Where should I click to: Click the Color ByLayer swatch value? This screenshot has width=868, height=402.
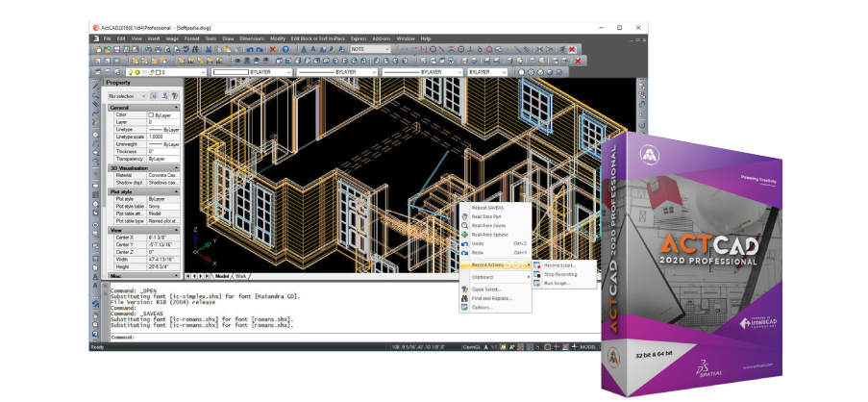pyautogui.click(x=163, y=114)
